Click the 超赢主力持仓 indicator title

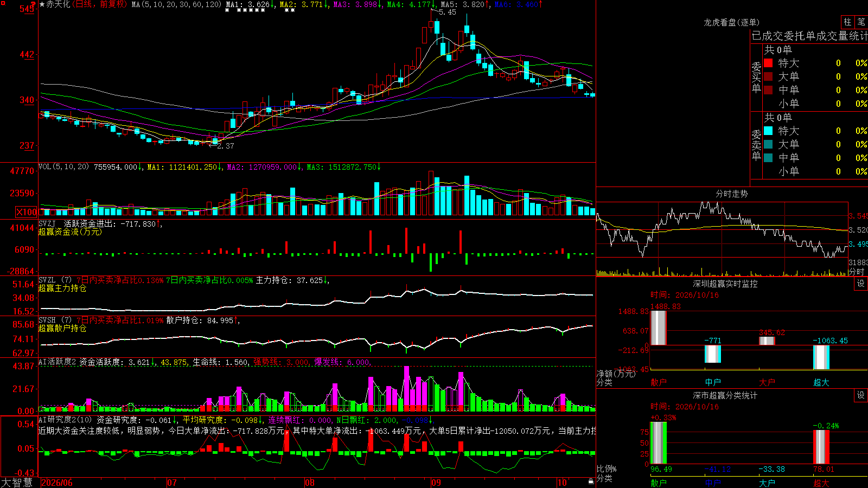[x=62, y=288]
